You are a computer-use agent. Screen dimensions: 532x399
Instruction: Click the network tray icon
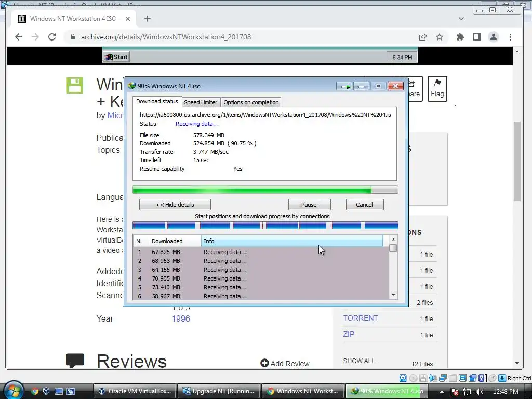467,392
